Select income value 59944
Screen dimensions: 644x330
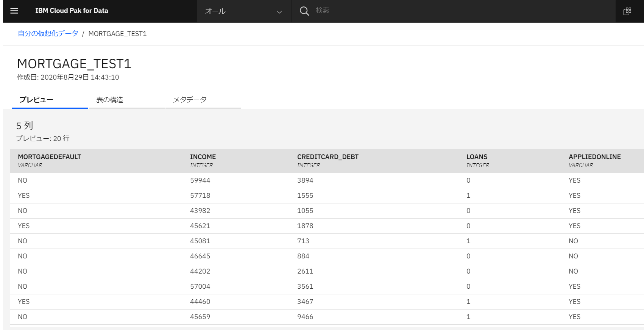pyautogui.click(x=200, y=180)
